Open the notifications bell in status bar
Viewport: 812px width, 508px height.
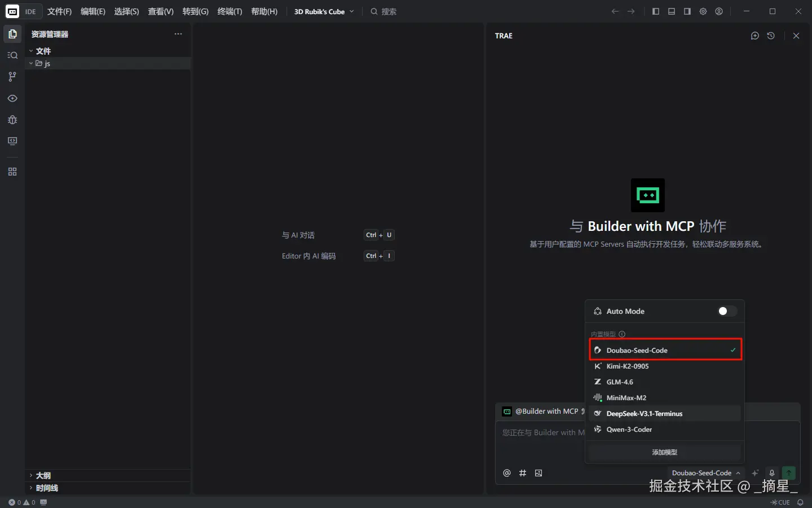point(800,502)
